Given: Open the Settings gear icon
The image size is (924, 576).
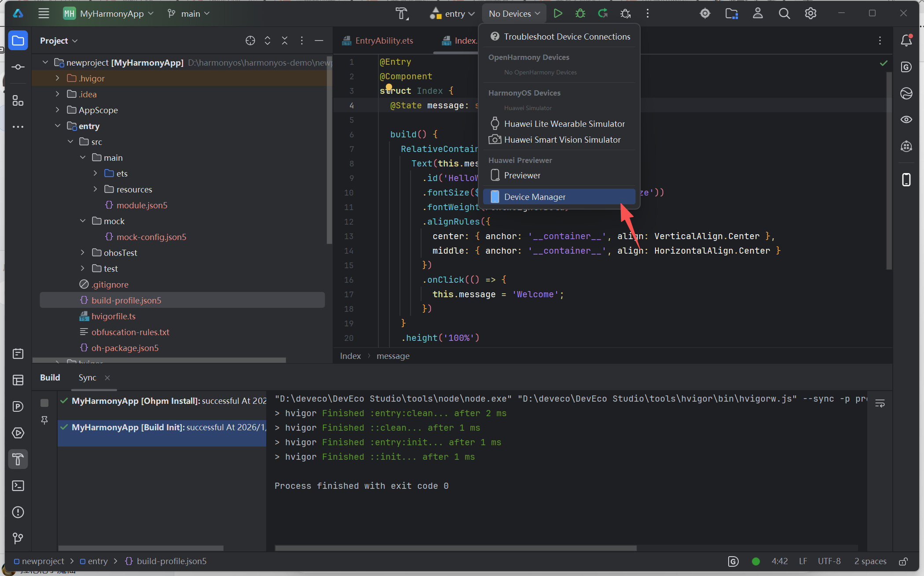Looking at the screenshot, I should point(810,13).
